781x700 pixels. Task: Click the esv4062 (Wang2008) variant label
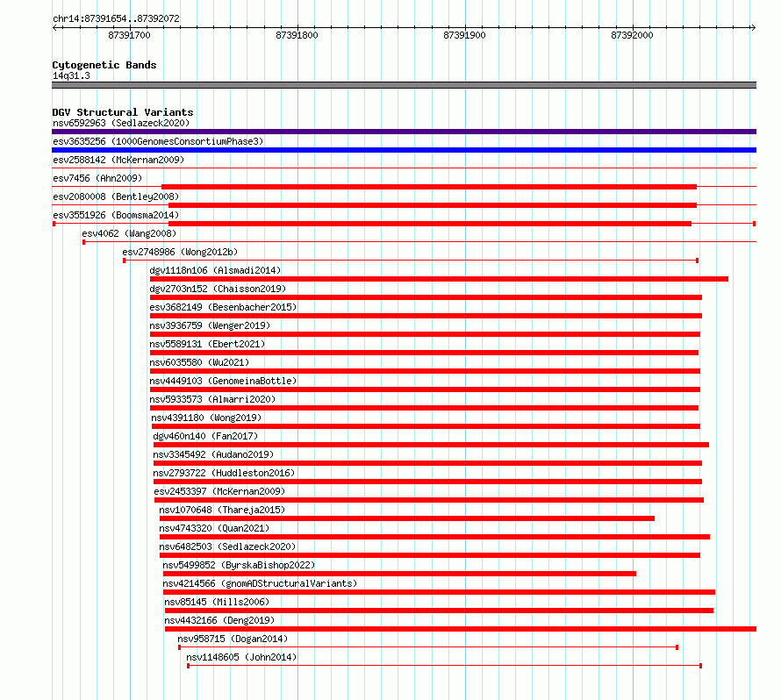click(129, 233)
